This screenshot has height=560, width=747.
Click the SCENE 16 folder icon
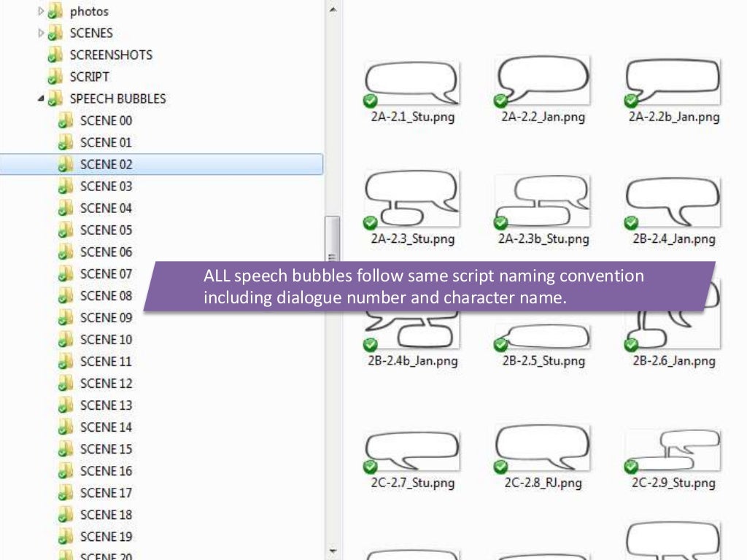(66, 471)
